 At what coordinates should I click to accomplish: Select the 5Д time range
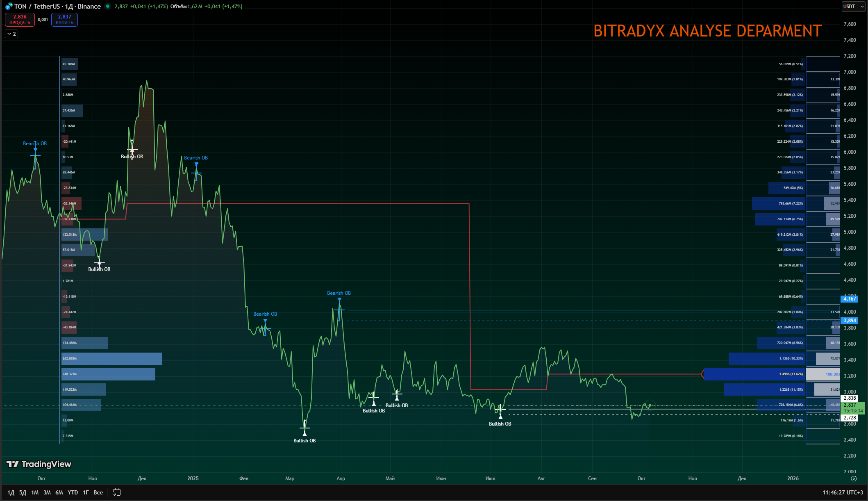[23, 492]
